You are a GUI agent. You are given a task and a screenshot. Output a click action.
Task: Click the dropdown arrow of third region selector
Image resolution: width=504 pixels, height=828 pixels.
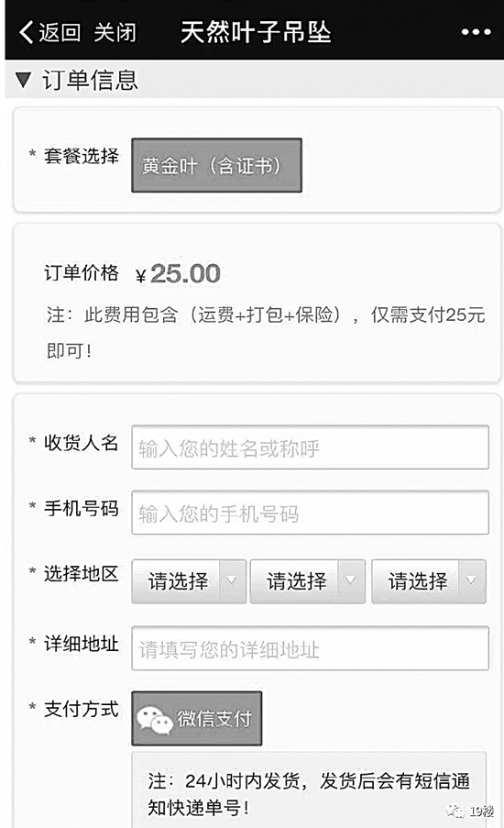click(x=472, y=580)
